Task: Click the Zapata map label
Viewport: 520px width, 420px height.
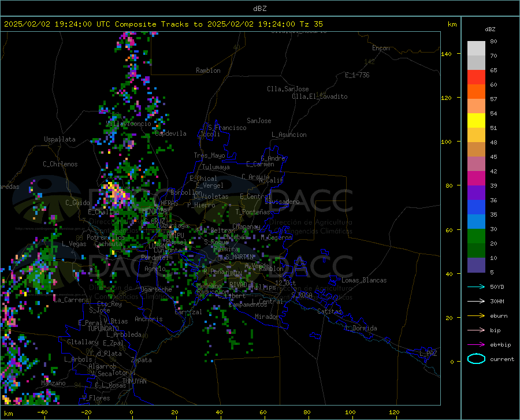Action: pyautogui.click(x=142, y=360)
